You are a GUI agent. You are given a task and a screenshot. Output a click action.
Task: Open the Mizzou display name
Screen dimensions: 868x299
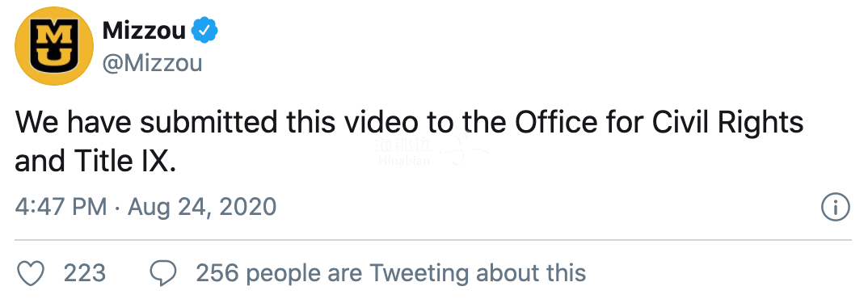click(144, 31)
